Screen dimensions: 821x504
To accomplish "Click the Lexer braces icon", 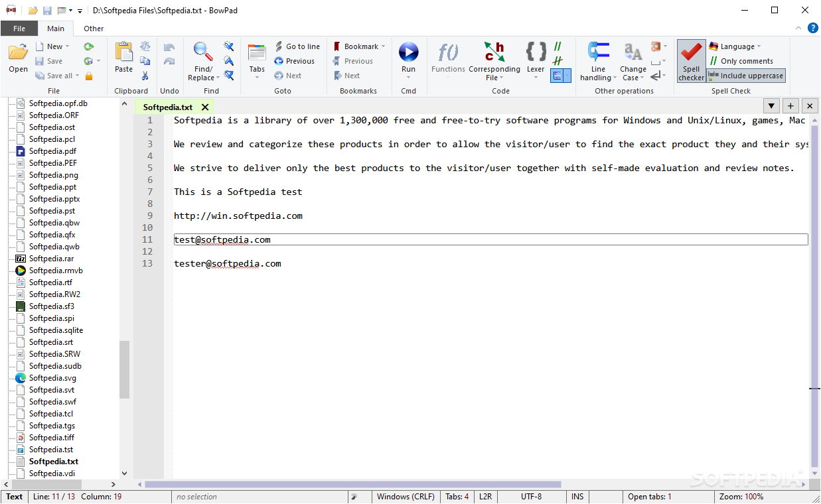I will click(x=536, y=52).
